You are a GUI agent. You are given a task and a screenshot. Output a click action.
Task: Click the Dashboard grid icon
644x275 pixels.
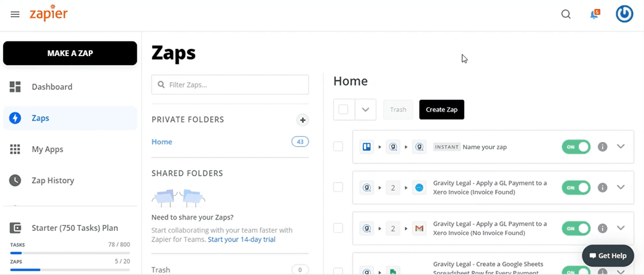[15, 86]
